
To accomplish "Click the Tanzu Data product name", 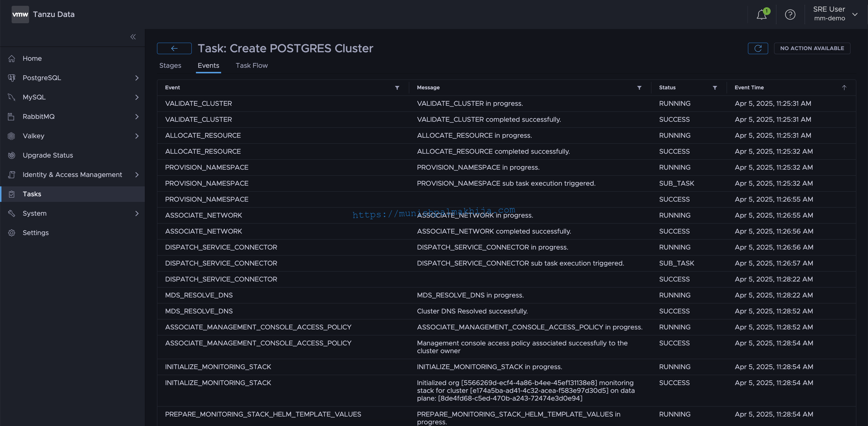I will [54, 15].
